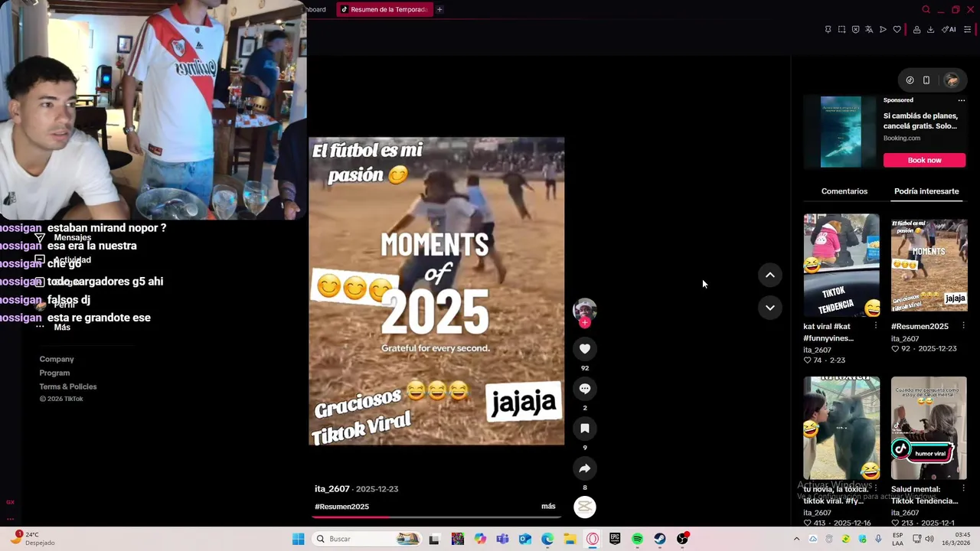Open Steam from the taskbar
This screenshot has height=551, width=980.
pos(660,539)
